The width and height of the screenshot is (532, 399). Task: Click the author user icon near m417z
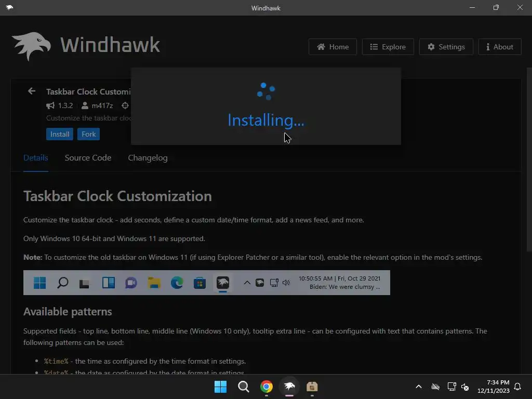[x=85, y=105]
